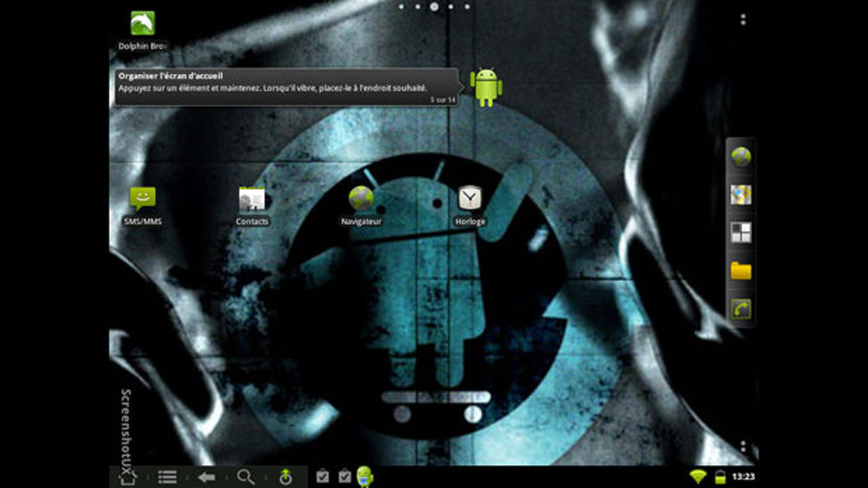The height and width of the screenshot is (488, 868).
Task: Tap the '5 sur 14' tip counter
Action: point(443,99)
